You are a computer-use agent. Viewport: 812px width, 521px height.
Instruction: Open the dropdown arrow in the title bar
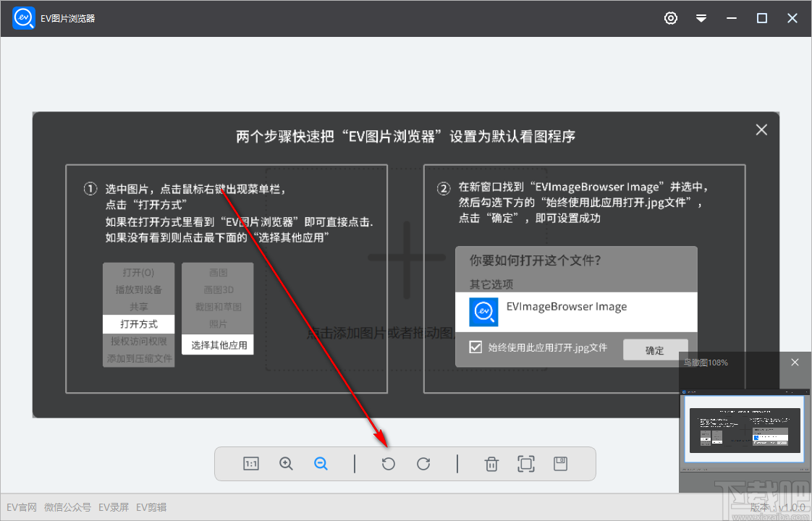(701, 18)
